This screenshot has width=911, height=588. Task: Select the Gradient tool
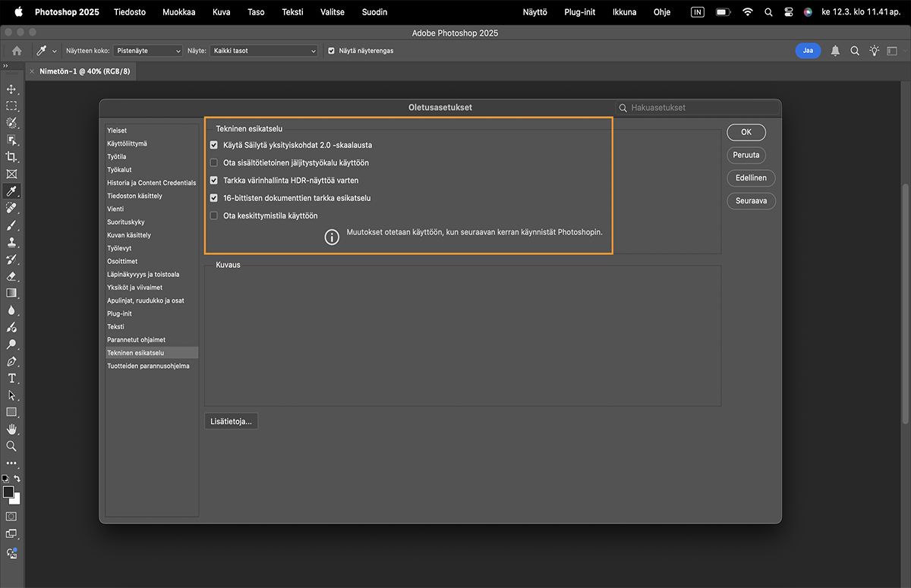11,293
